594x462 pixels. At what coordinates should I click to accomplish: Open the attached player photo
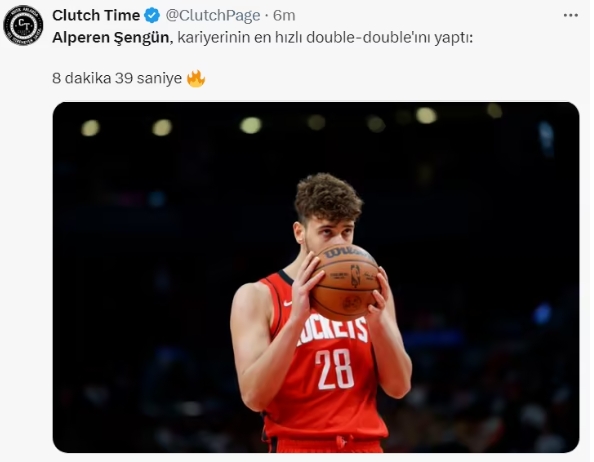(316, 277)
